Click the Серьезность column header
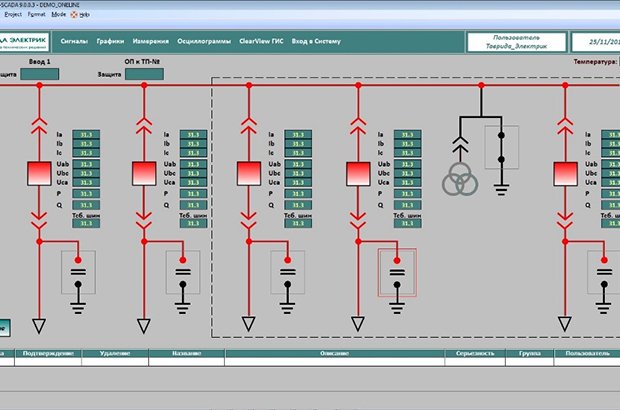The image size is (620, 410). pos(475,353)
